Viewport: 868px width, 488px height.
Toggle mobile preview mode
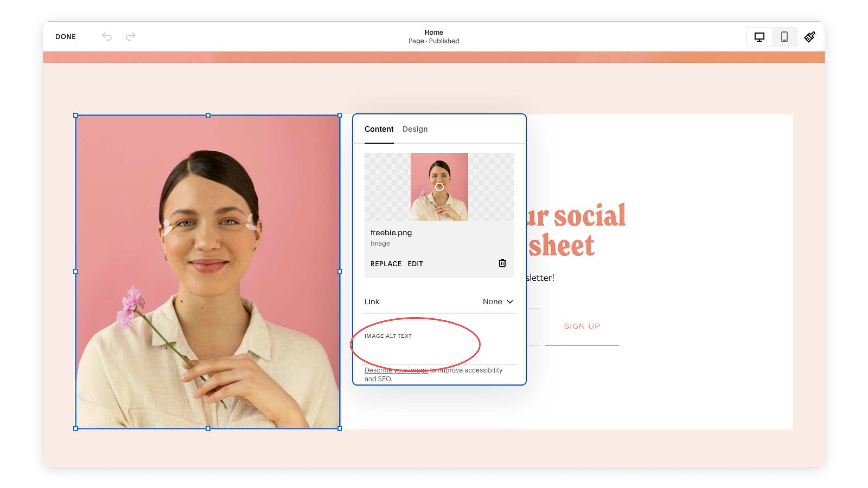(784, 36)
